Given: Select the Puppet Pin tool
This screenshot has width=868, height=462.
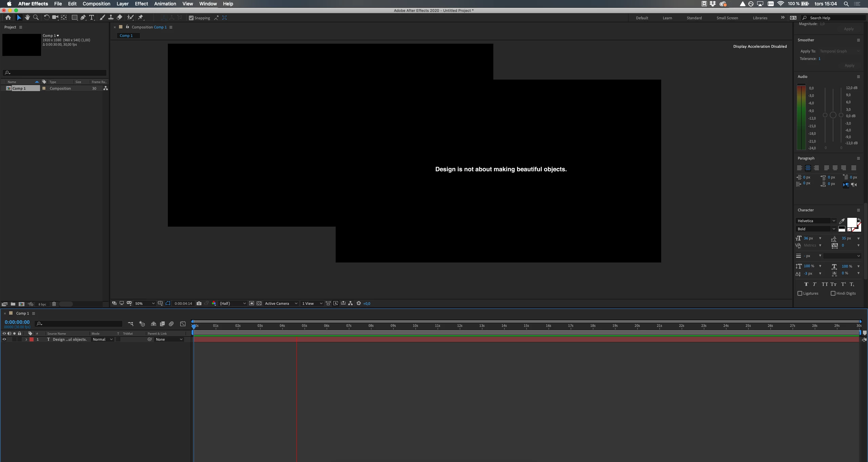Looking at the screenshot, I should coord(141,18).
